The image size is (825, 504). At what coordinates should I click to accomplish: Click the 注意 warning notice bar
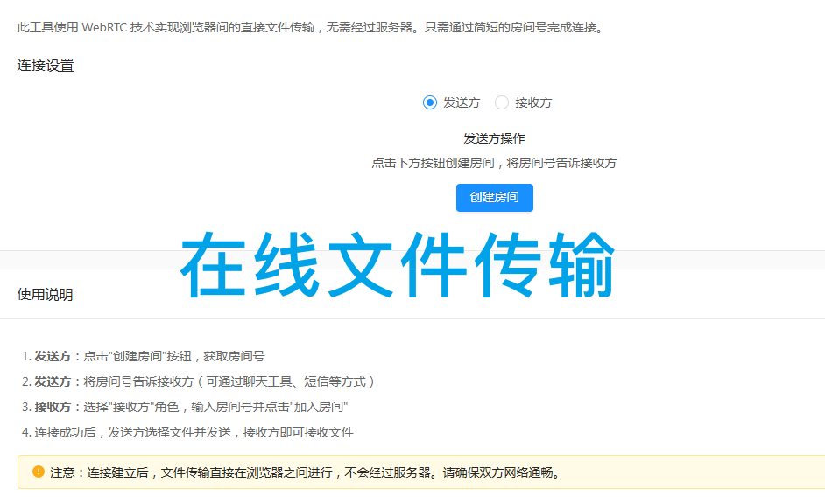pyautogui.click(x=350, y=471)
